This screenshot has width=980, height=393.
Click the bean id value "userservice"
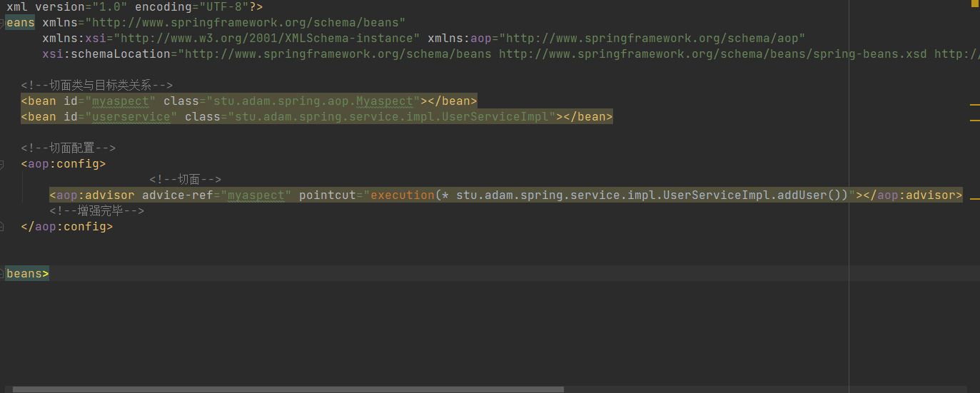pyautogui.click(x=131, y=117)
